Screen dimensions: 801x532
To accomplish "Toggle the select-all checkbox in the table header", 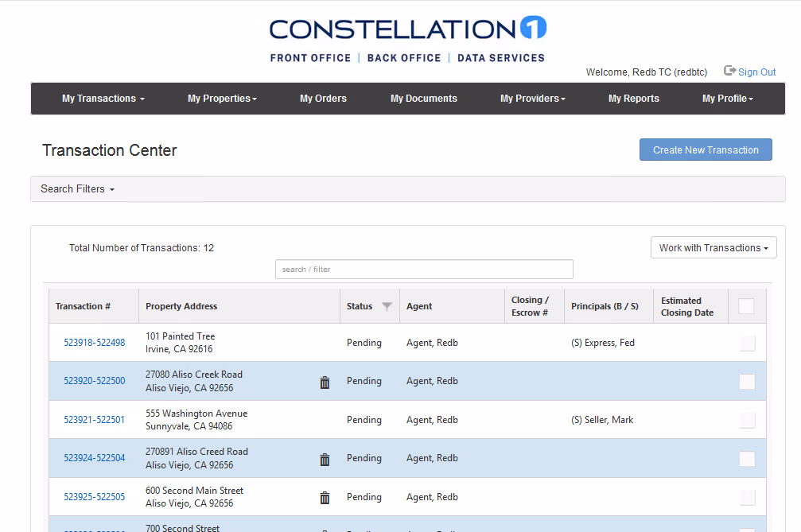I will tap(746, 306).
